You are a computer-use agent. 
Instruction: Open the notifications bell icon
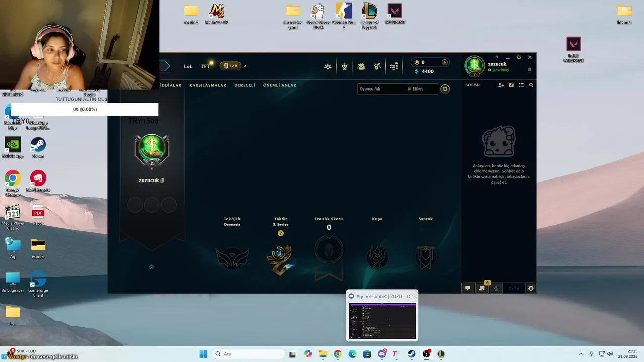coord(529,70)
